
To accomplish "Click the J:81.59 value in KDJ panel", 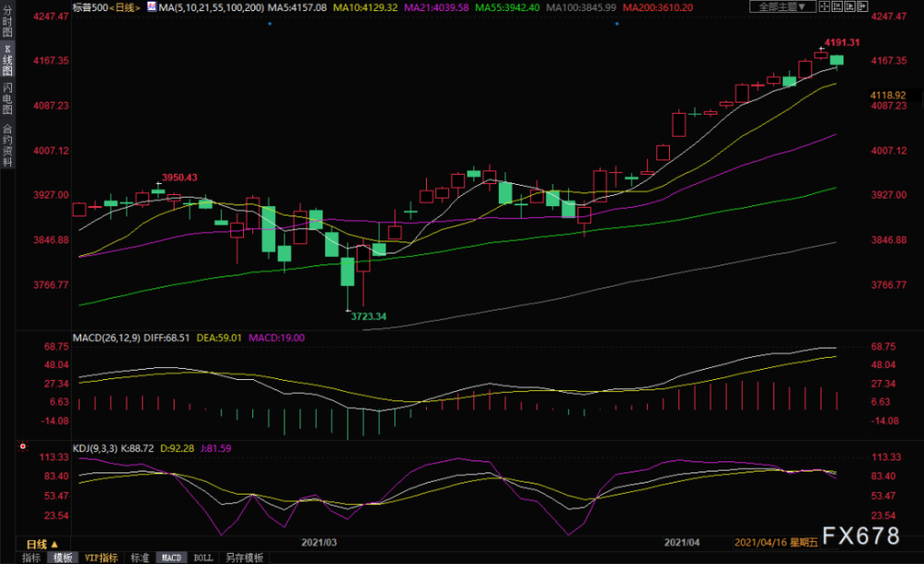I will click(215, 448).
